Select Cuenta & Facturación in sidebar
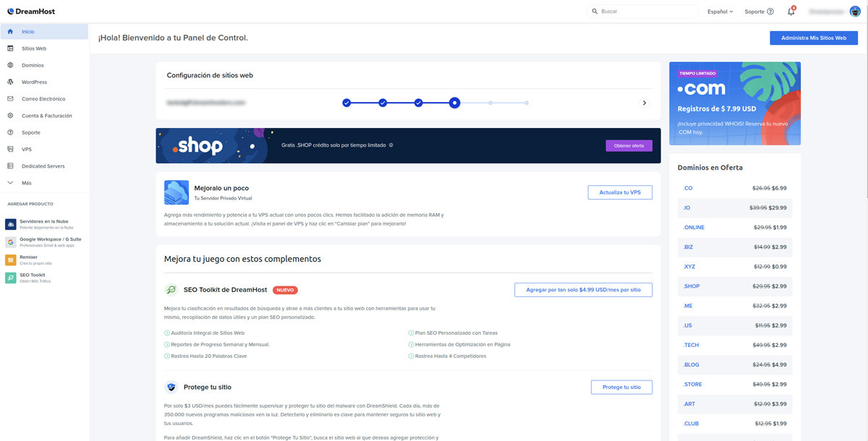The width and height of the screenshot is (868, 441). click(x=46, y=116)
